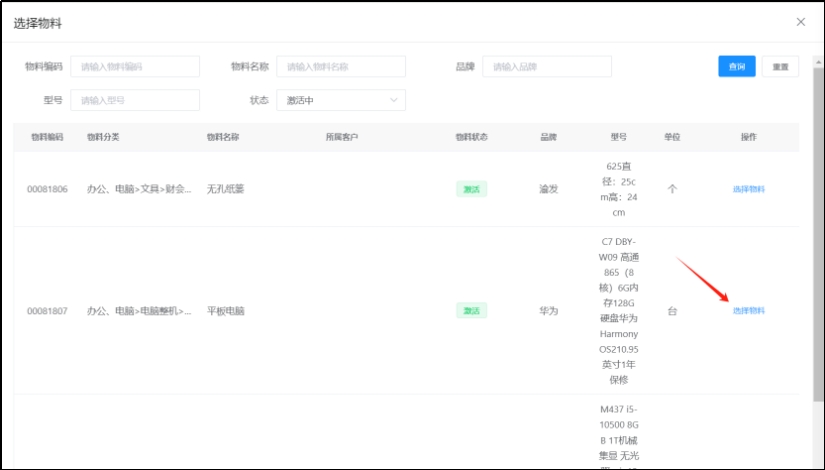The height and width of the screenshot is (470, 825).
Task: Click the 物料编码 input field
Action: point(134,67)
